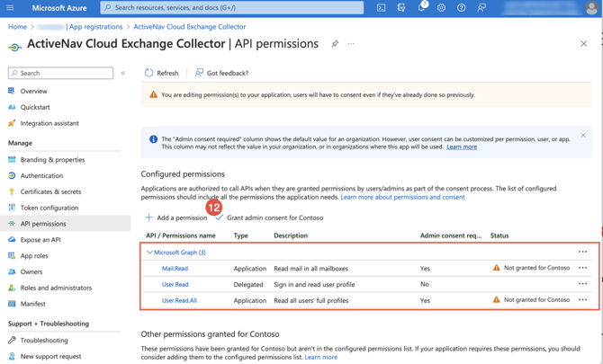Select 'Read all users' full profiles' description
The width and height of the screenshot is (603, 364).
(x=311, y=300)
